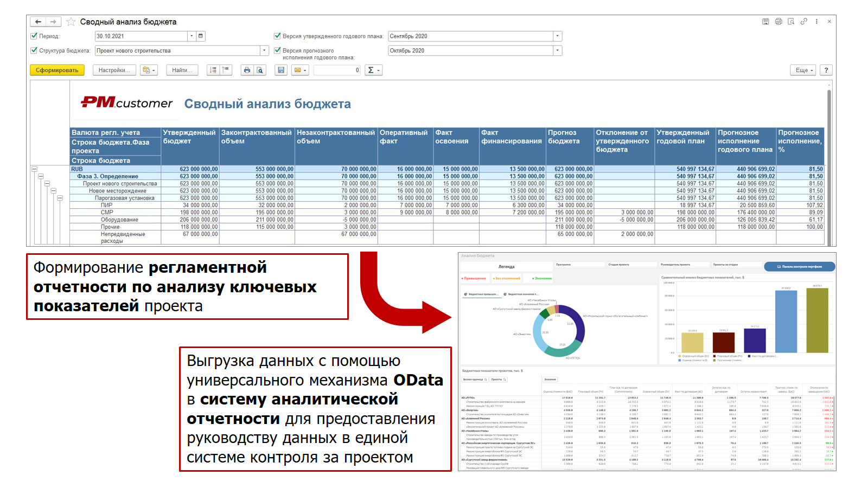Click the olive green tallest bar
The image size is (868, 488).
click(x=818, y=320)
